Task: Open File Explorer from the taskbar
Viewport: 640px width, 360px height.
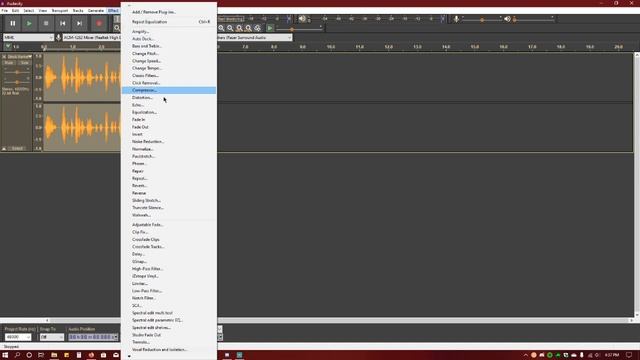Action: pyautogui.click(x=54, y=355)
